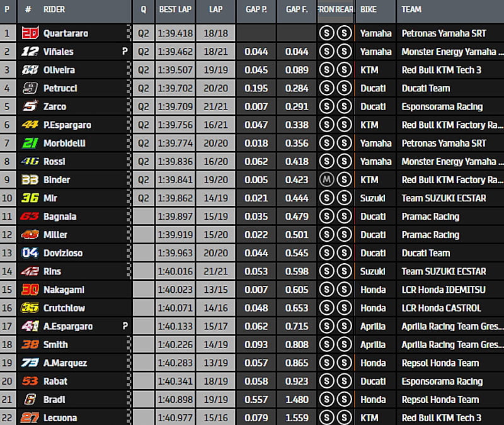
Task: Click P.Espargaro's number 44 badge
Action: (x=30, y=125)
